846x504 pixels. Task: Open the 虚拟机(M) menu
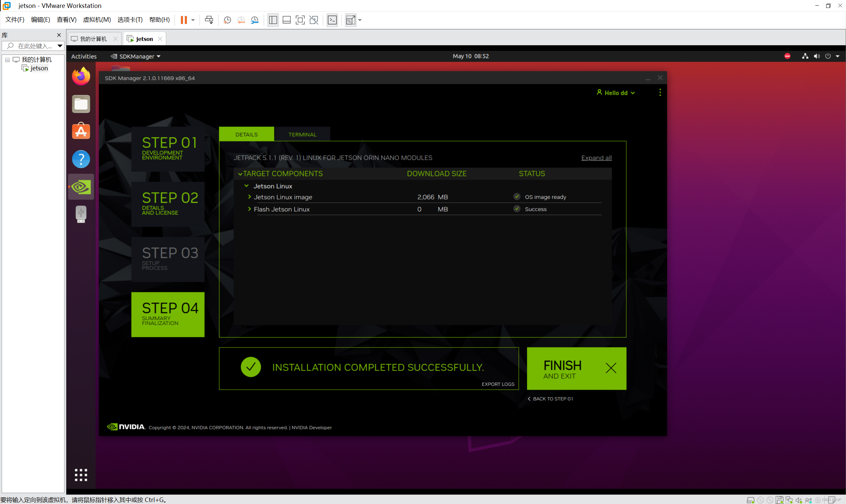point(97,19)
